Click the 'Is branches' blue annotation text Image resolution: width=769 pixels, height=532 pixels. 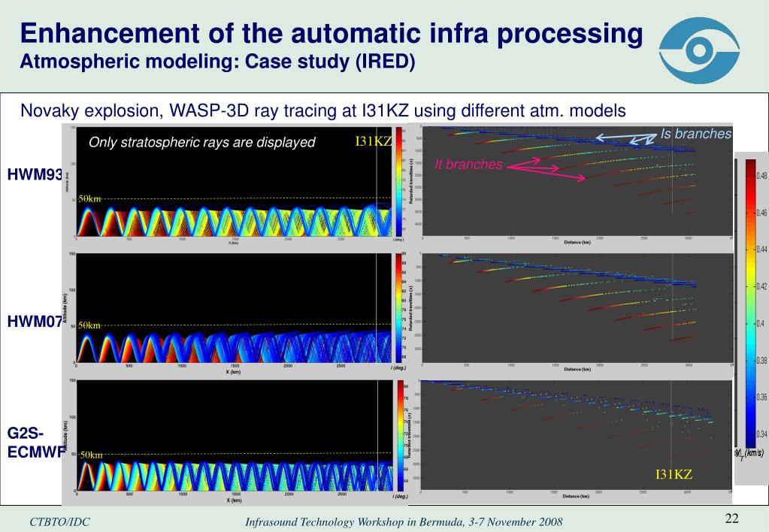tap(695, 133)
